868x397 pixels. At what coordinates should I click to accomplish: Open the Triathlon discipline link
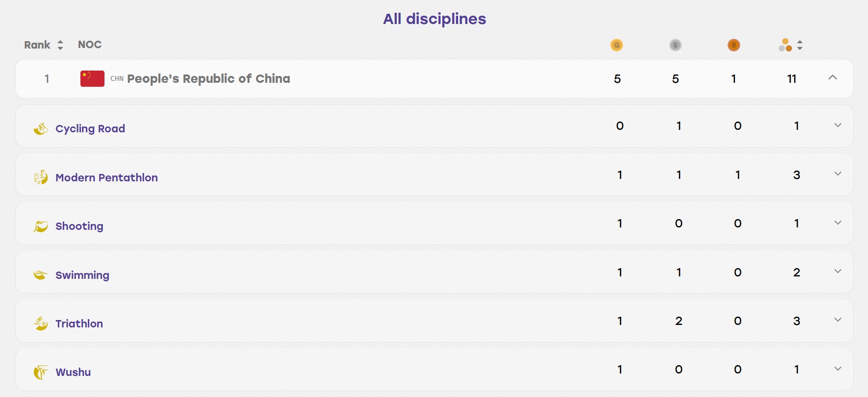79,323
